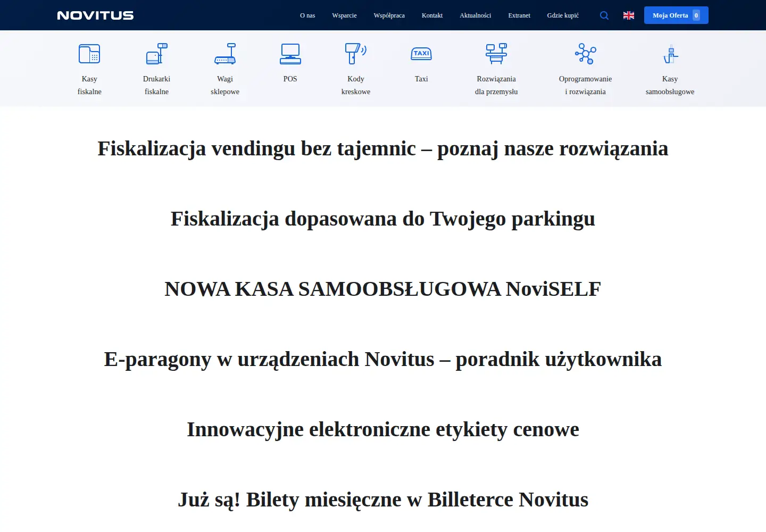Switch language via the UK flag icon
The width and height of the screenshot is (766, 532).
pos(629,15)
